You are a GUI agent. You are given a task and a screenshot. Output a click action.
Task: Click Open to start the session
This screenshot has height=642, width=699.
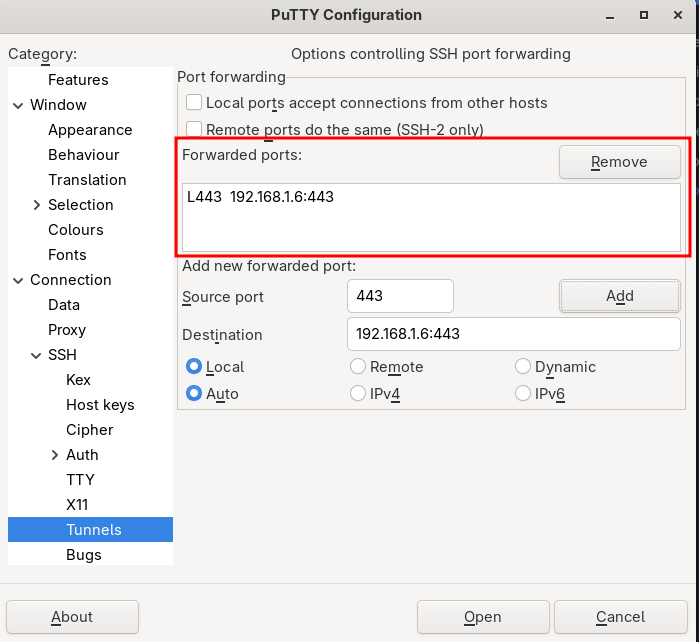[x=483, y=617]
